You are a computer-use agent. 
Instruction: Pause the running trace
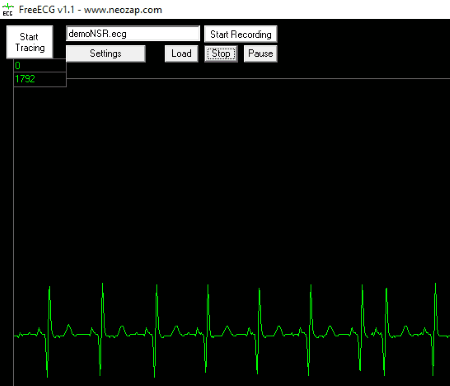tap(261, 54)
